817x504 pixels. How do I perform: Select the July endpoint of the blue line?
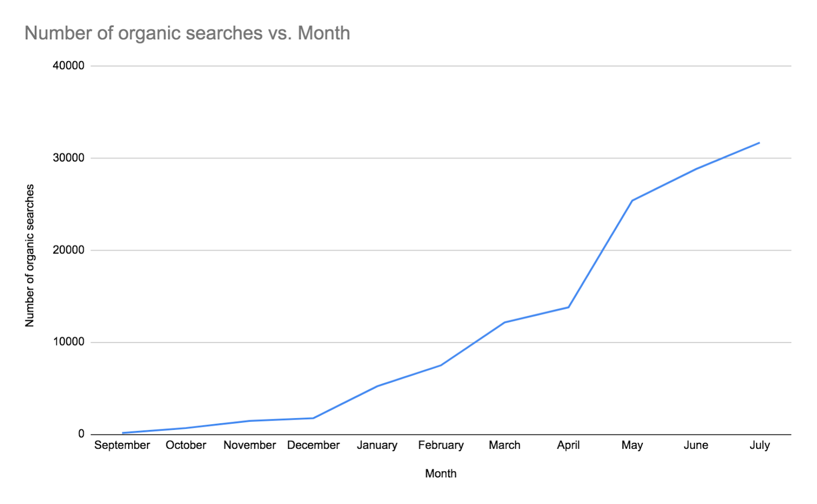pos(759,143)
